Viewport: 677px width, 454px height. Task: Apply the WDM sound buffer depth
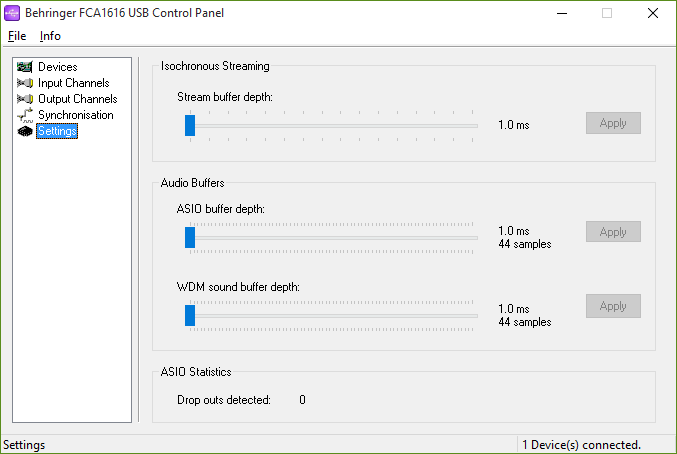click(613, 306)
